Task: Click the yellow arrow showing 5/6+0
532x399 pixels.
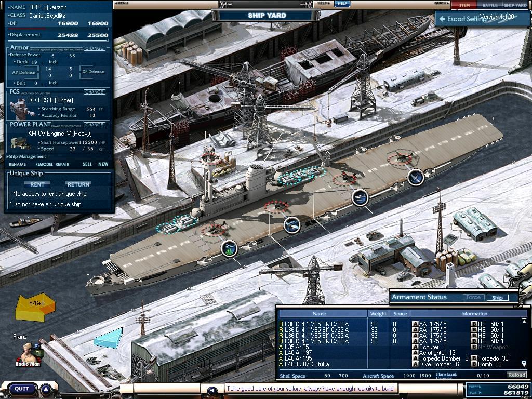Action: [x=35, y=307]
